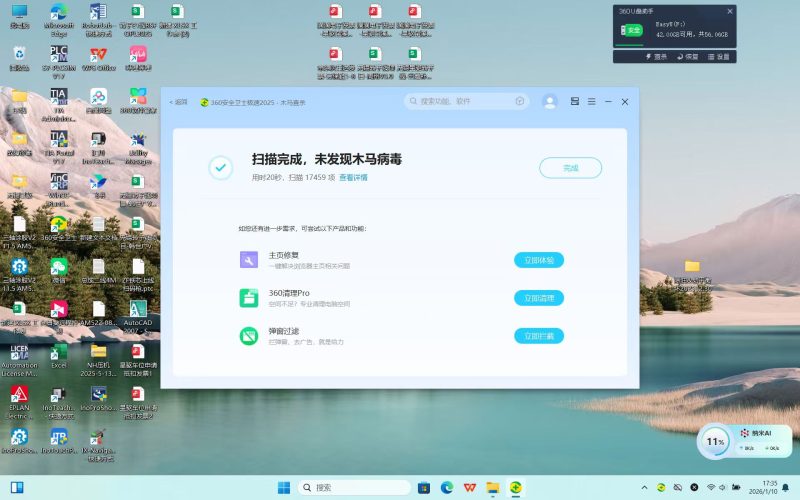Click the 11% memory accelerator ball
This screenshot has width=800, height=500.
coord(715,441)
